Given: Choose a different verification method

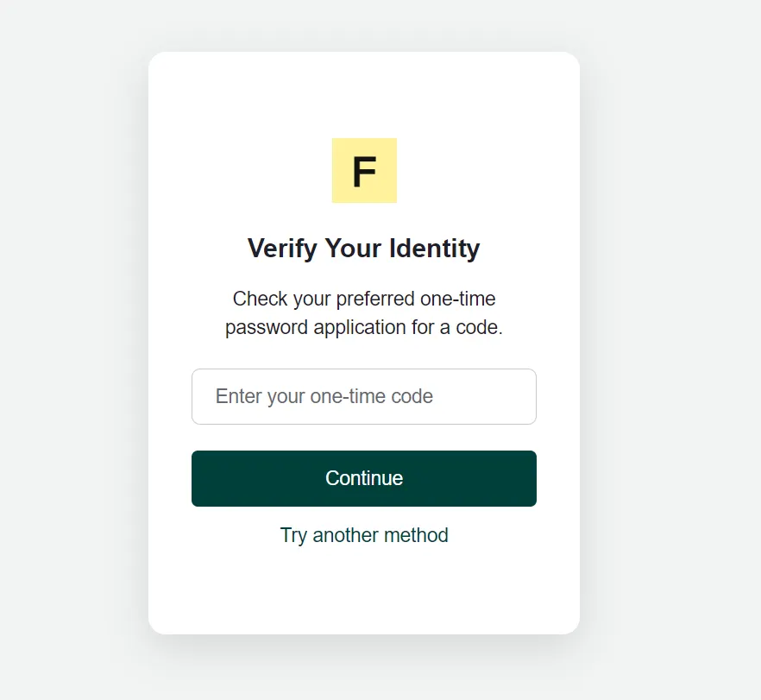Looking at the screenshot, I should point(364,535).
